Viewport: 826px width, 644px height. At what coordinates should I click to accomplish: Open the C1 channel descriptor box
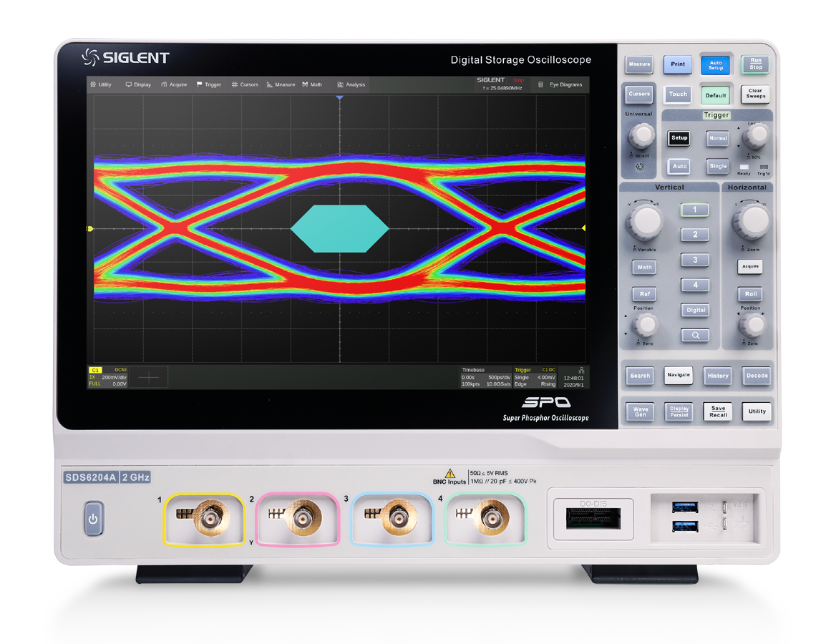[108, 377]
